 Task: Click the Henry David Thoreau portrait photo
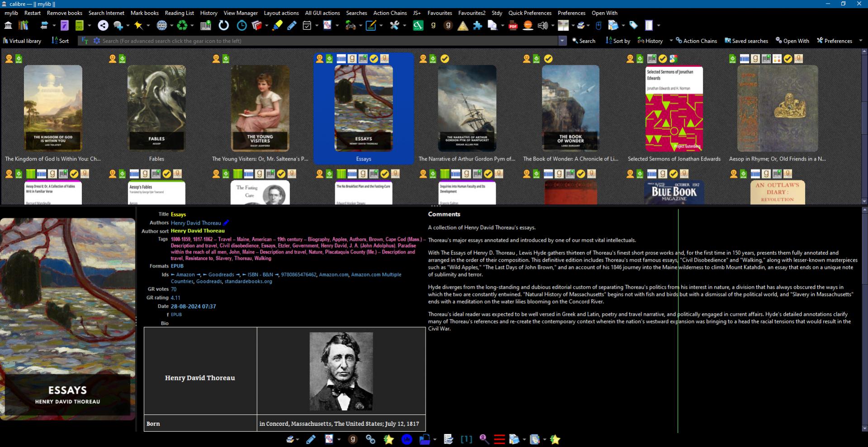point(341,371)
